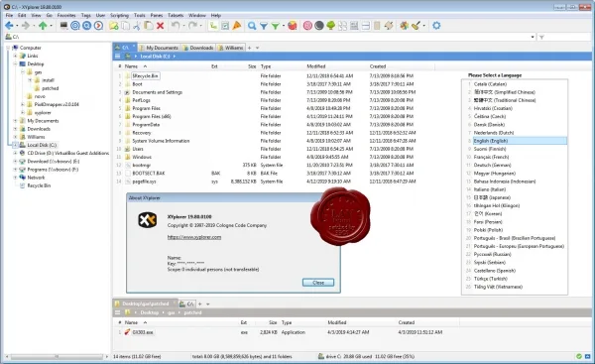Open the https://www.xyplorer.com link
The width and height of the screenshot is (595, 364).
pos(194,237)
